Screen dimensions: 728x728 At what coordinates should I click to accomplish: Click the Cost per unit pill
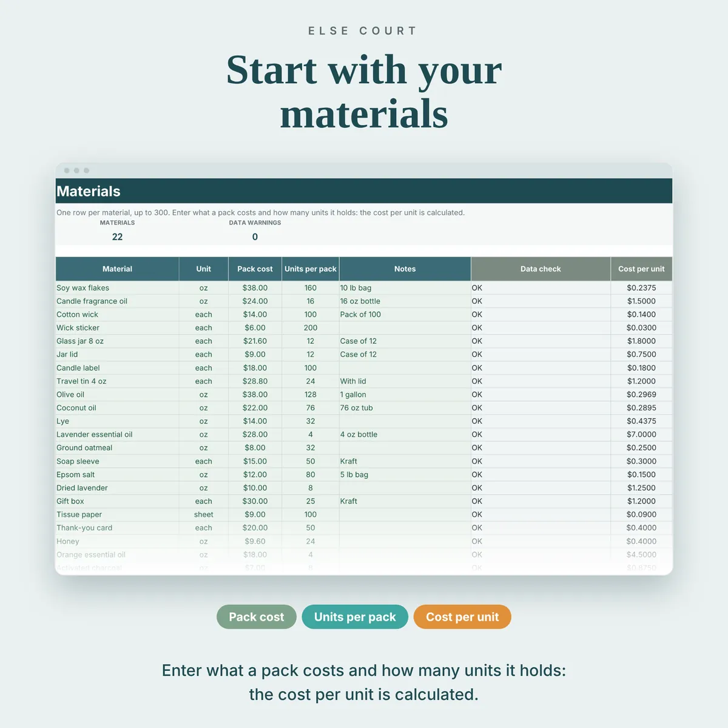462,617
